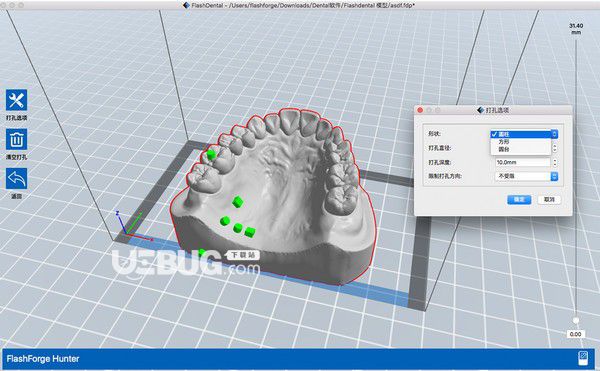Screen dimensions: 600x371
Task: Confirm with the blue 确定 button
Action: [519, 199]
